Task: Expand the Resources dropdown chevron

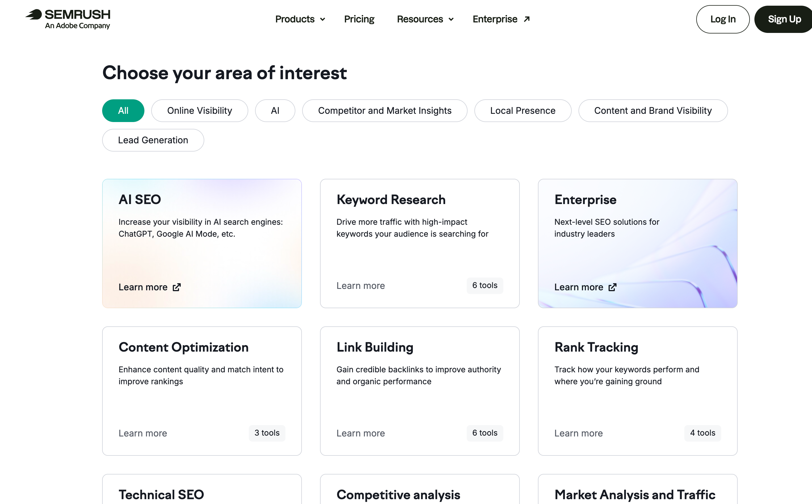Action: pos(451,19)
